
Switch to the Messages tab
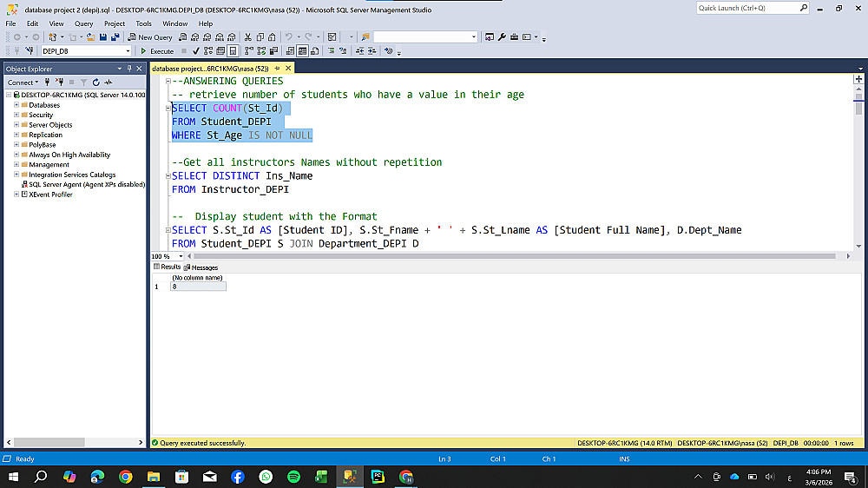tap(201, 267)
